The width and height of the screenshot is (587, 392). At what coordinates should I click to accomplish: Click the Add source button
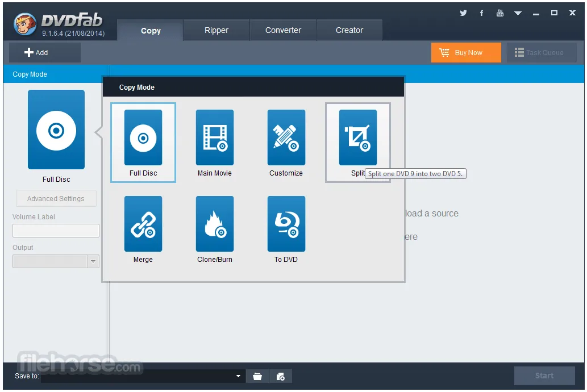tap(44, 52)
